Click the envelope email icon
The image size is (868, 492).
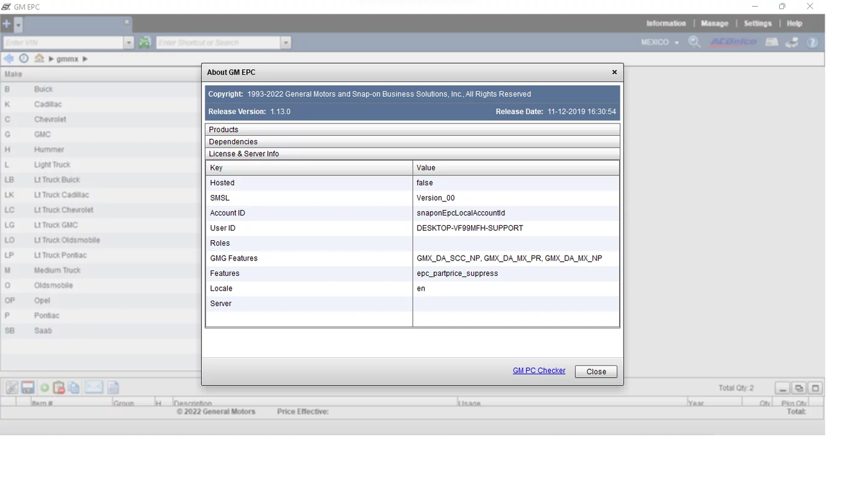point(93,388)
